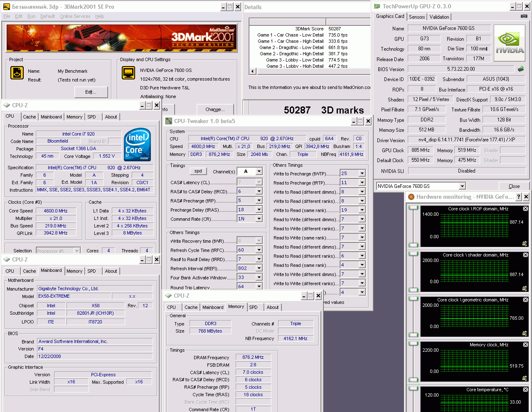532x412 pixels.
Task: Open the Online Services menu in 3DMark2001
Action: pos(75,16)
